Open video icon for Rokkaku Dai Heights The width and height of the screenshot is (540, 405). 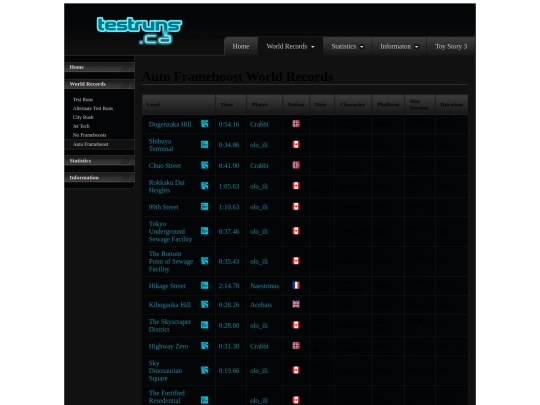(205, 186)
